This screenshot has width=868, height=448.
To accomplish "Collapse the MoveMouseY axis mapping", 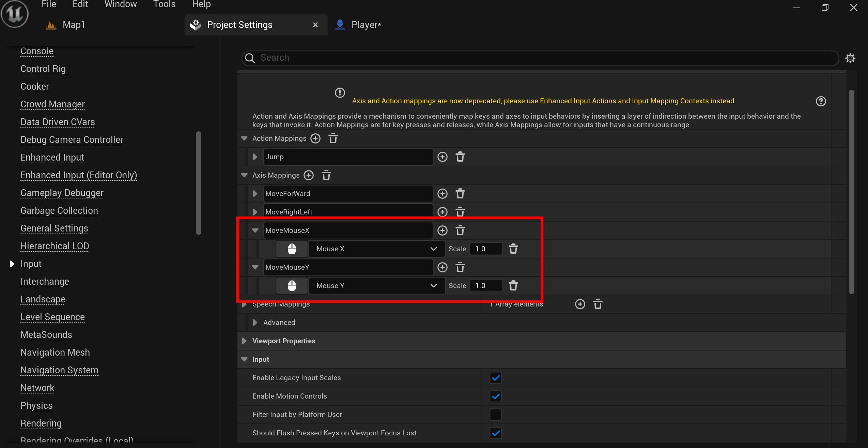I will [255, 267].
